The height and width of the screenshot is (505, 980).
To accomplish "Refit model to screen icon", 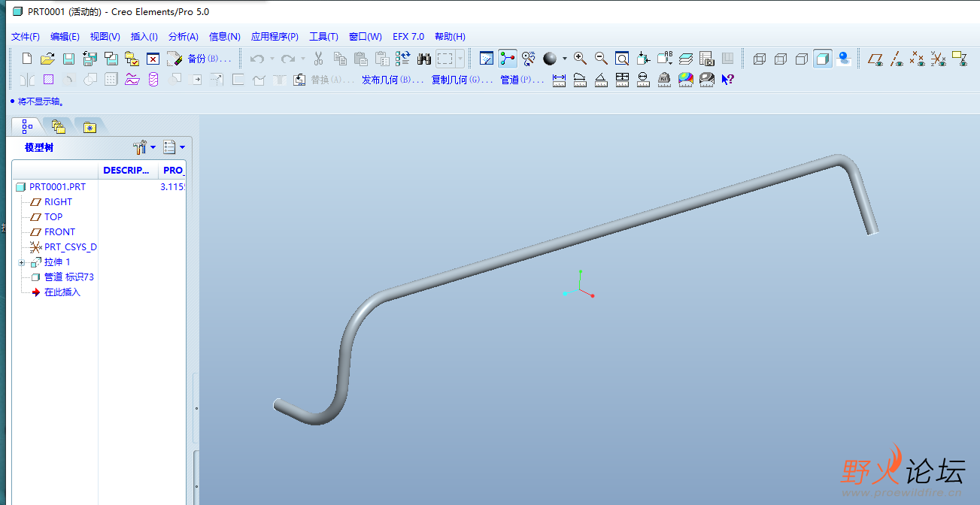I will [x=622, y=59].
